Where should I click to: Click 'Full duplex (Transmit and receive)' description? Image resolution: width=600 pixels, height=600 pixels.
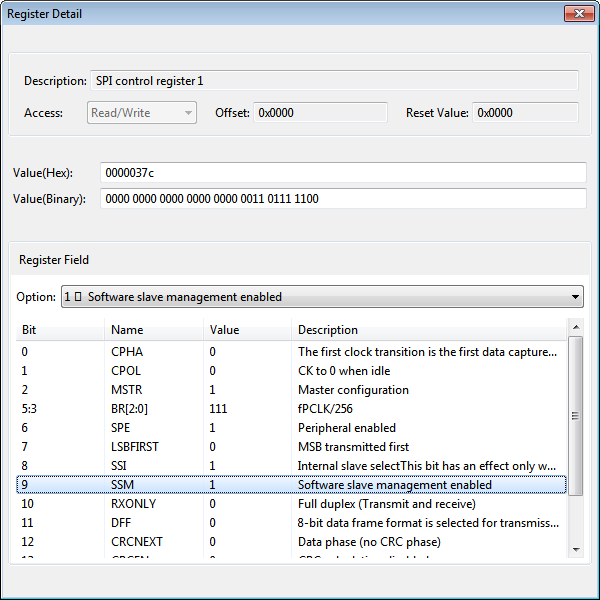pos(387,504)
